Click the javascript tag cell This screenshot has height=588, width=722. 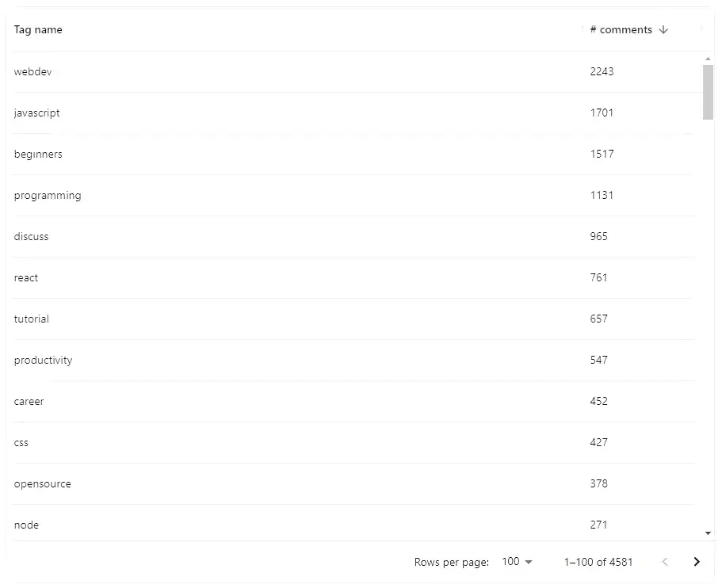36,113
